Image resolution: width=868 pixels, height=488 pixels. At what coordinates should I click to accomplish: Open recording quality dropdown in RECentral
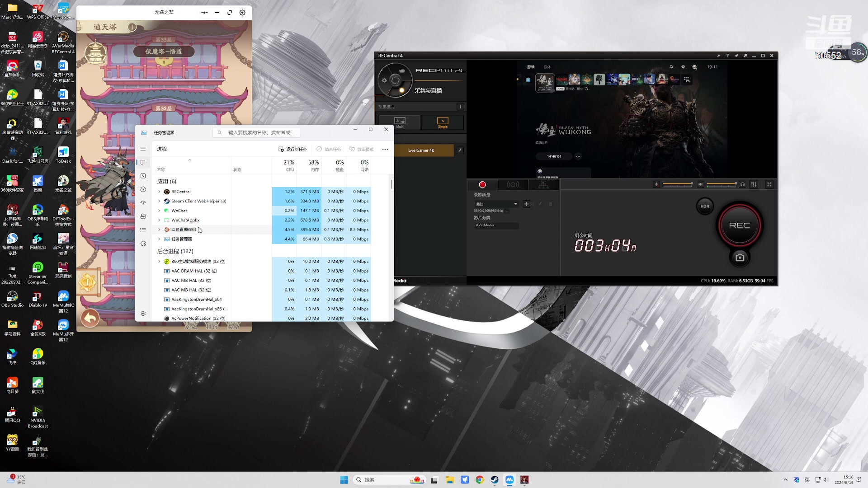[496, 204]
